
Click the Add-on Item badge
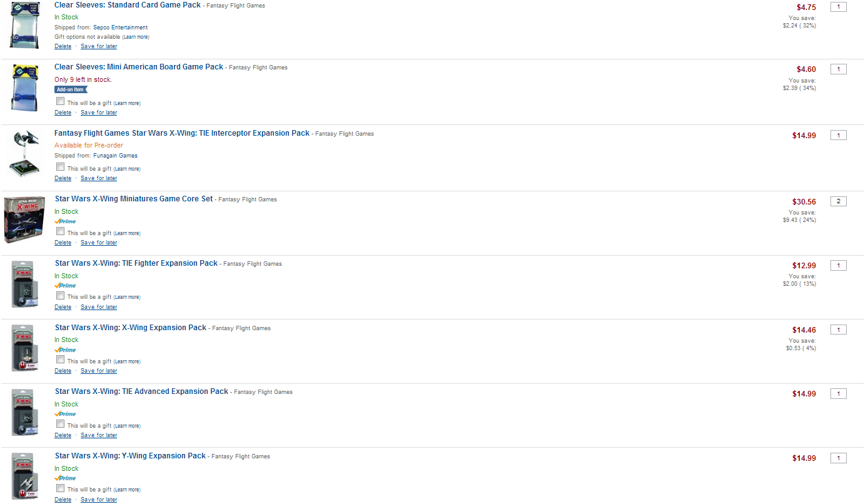[x=69, y=89]
